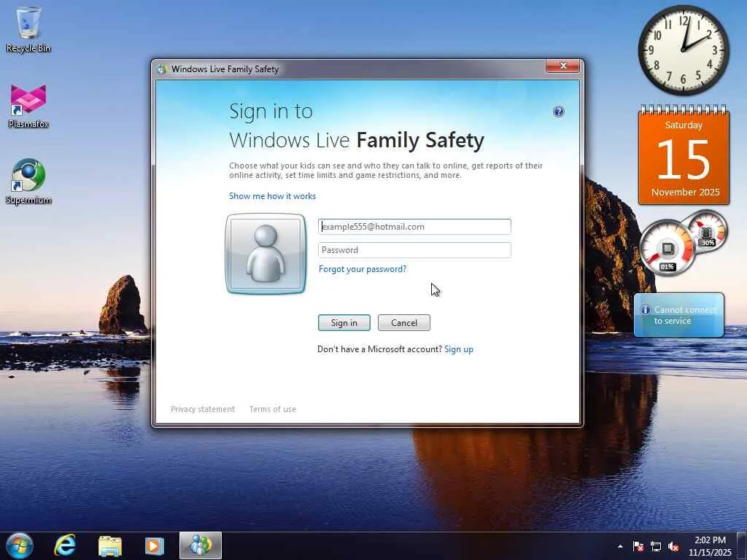Click the Sign in button
Viewport: 747px width, 560px height.
(x=344, y=323)
